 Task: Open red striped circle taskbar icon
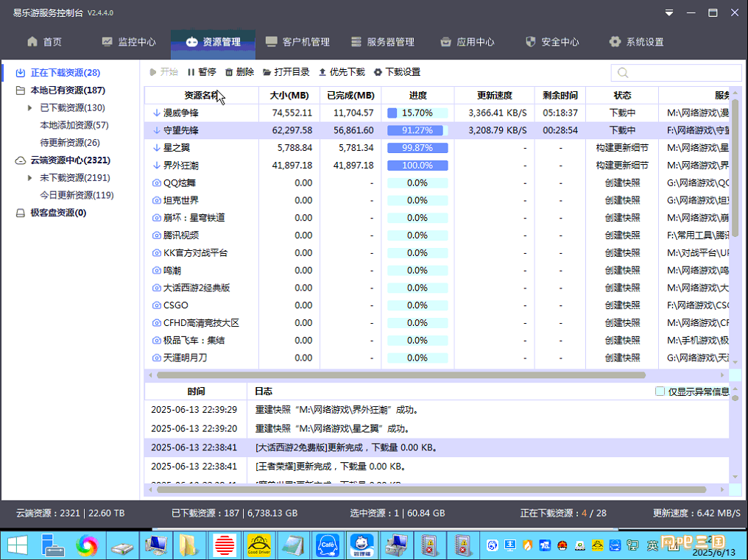(225, 545)
